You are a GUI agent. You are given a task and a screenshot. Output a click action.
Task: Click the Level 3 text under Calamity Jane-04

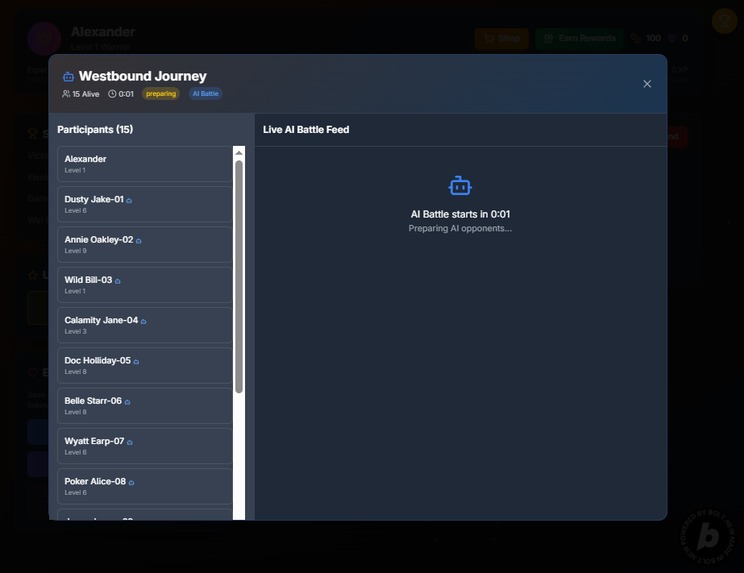(75, 332)
